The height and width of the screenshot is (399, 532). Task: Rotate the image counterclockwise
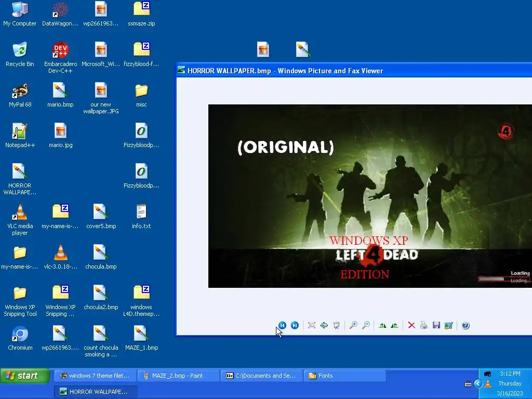click(x=395, y=325)
